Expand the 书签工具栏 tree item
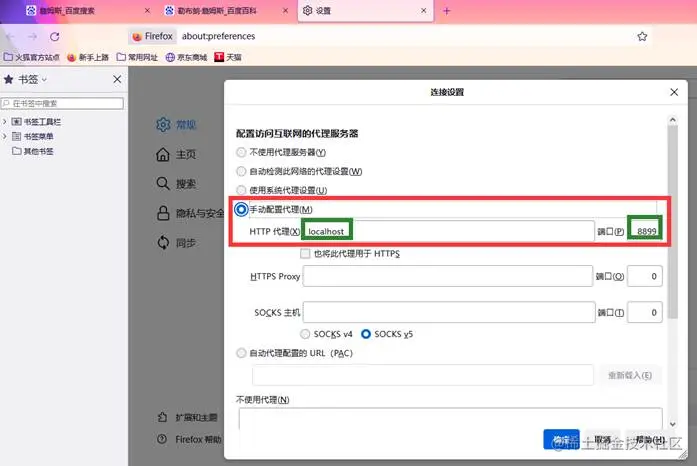697x466 pixels. click(5, 121)
